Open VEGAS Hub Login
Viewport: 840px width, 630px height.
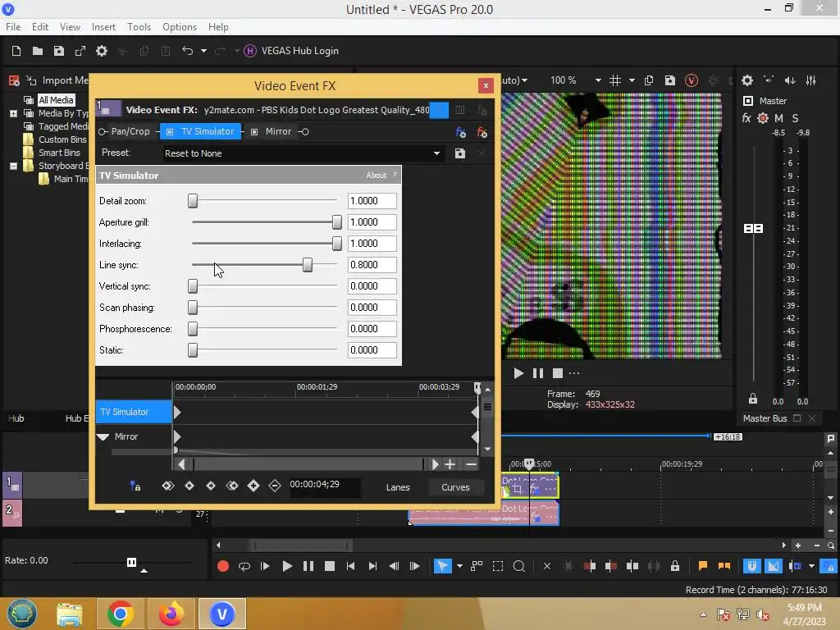[291, 51]
